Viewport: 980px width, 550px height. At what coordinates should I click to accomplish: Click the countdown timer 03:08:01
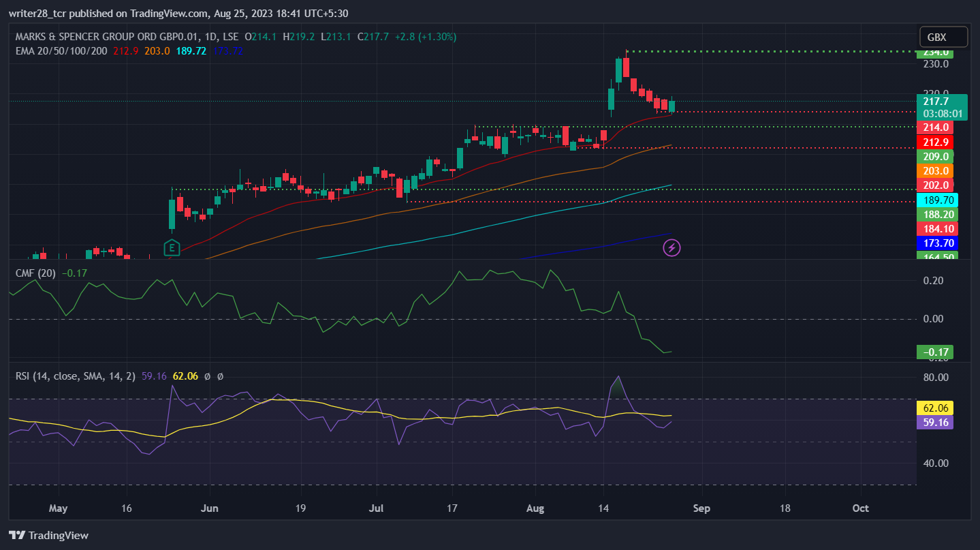[x=941, y=114]
